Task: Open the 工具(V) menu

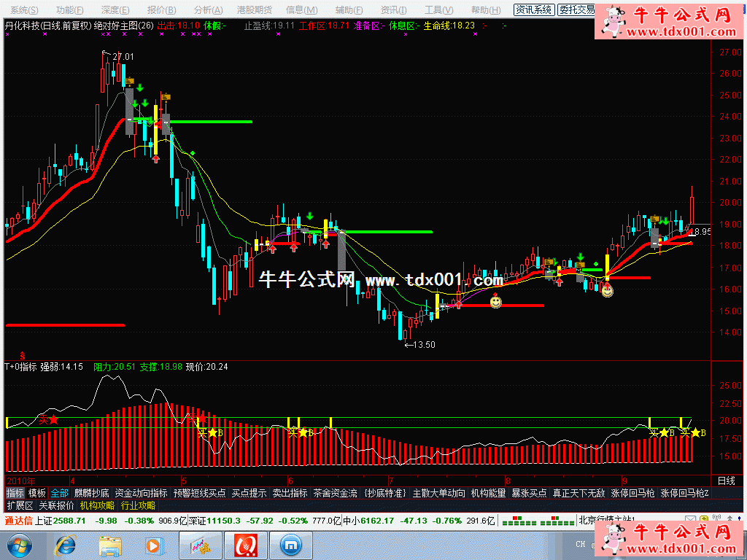Action: [438, 10]
